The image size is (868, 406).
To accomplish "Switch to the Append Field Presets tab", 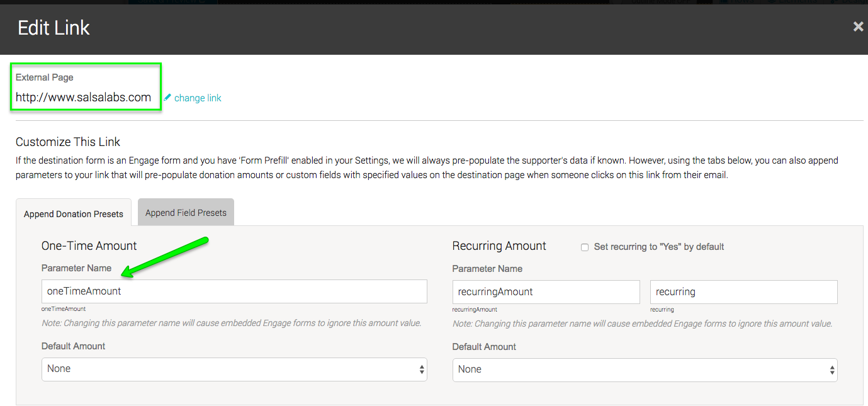I will point(186,213).
